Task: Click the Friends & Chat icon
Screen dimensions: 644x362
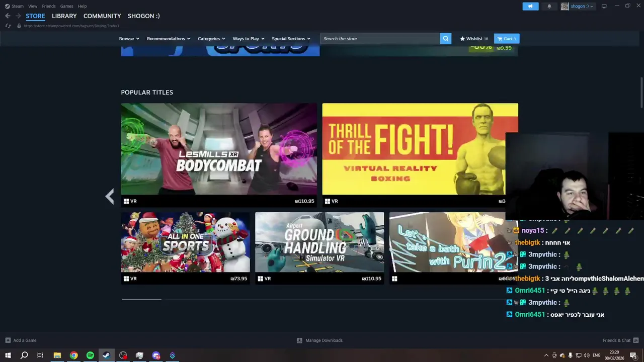Action: point(636,340)
